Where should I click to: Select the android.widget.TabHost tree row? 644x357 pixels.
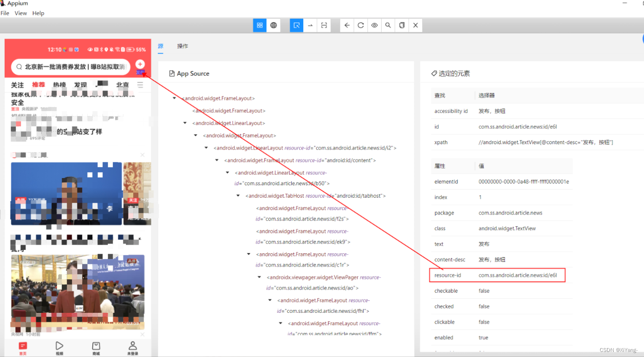pyautogui.click(x=315, y=196)
